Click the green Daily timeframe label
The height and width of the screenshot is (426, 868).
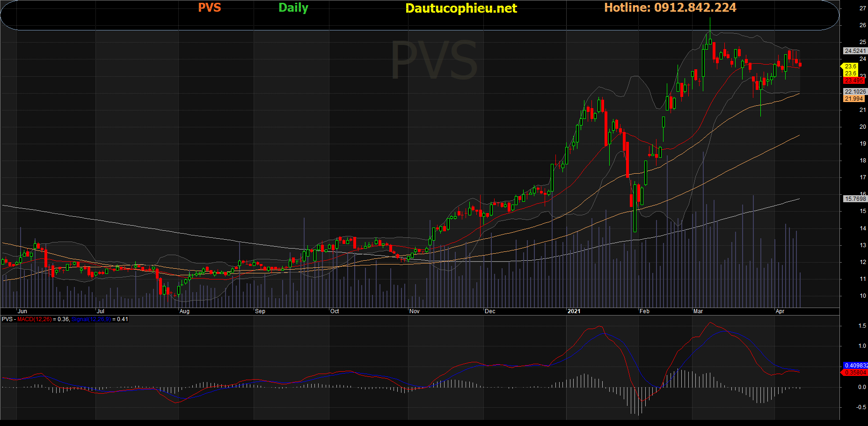point(293,8)
